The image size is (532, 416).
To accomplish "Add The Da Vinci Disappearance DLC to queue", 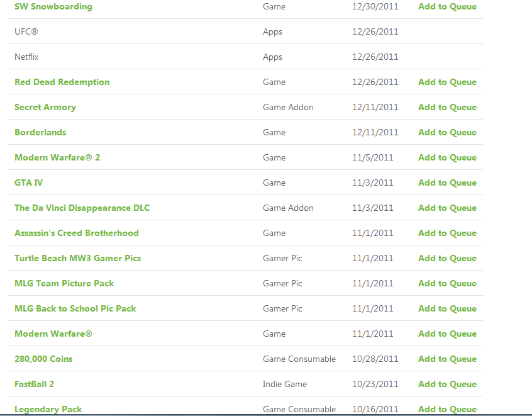I will tap(447, 208).
